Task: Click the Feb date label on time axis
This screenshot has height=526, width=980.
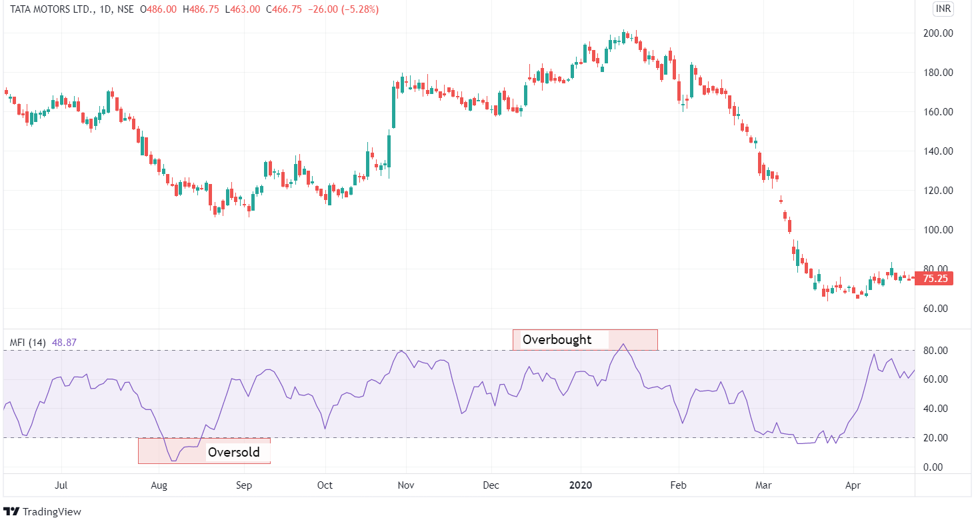Action: [x=678, y=485]
